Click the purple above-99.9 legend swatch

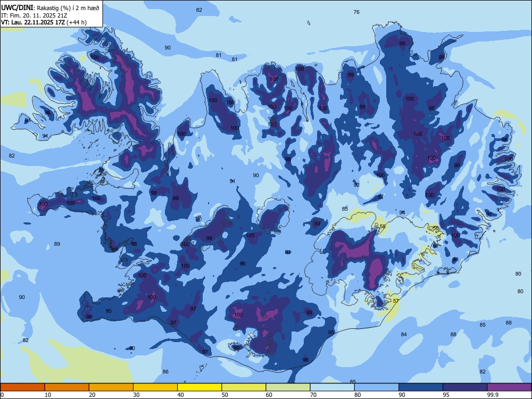(509, 387)
